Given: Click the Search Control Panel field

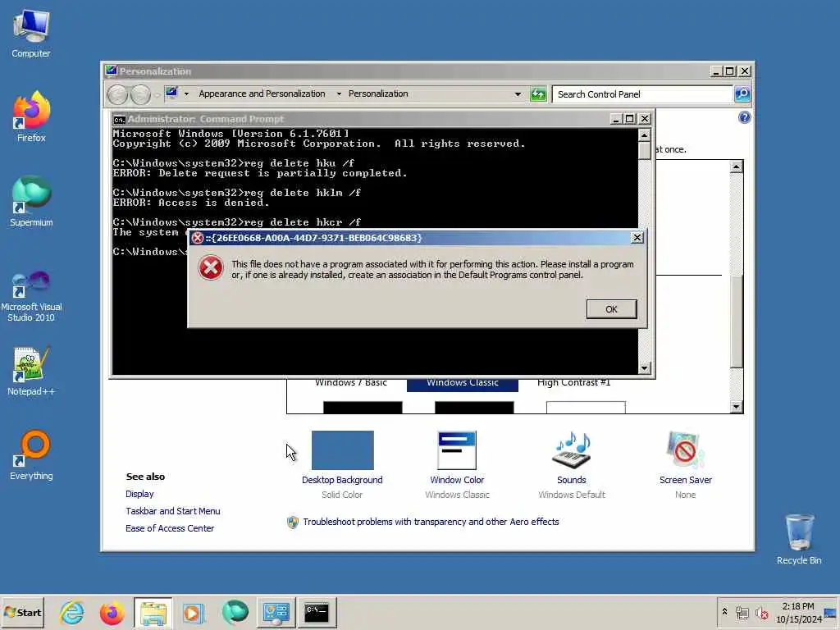Looking at the screenshot, I should [x=641, y=94].
